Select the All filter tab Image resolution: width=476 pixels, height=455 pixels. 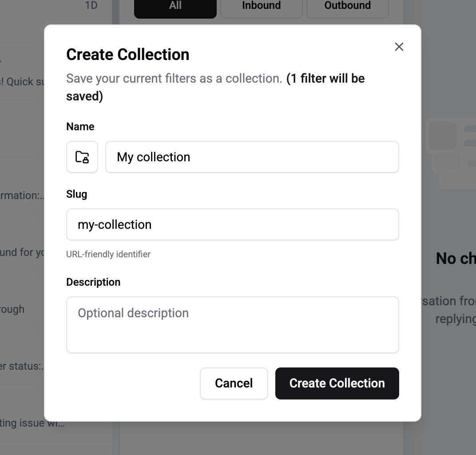click(175, 5)
